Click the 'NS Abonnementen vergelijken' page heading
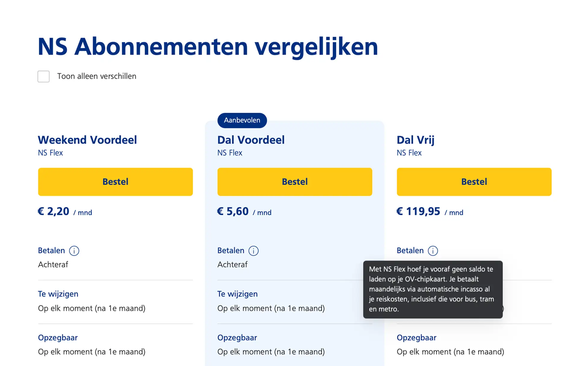 click(x=208, y=47)
